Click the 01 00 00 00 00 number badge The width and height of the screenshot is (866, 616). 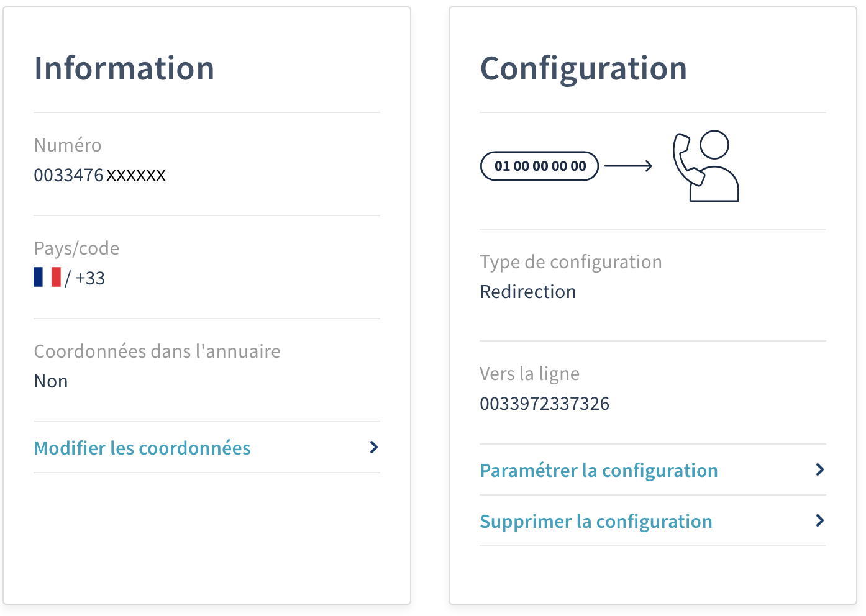[539, 166]
